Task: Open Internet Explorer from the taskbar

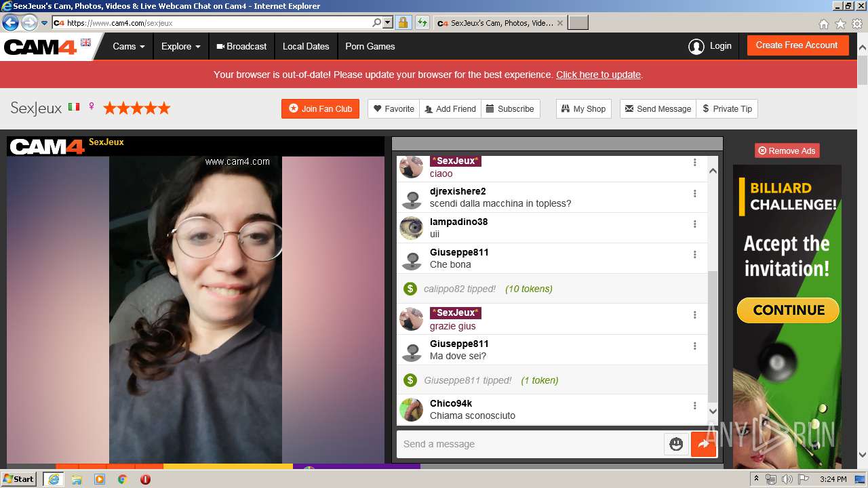Action: [53, 479]
